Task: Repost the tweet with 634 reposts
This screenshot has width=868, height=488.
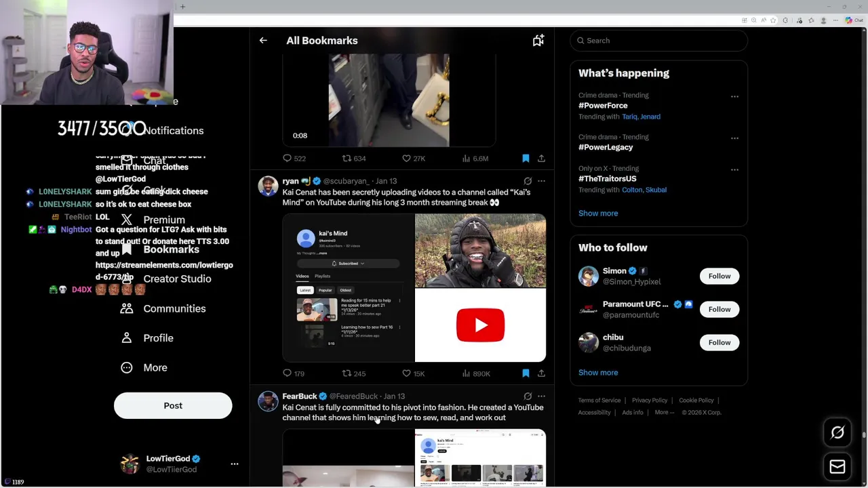Action: [354, 159]
